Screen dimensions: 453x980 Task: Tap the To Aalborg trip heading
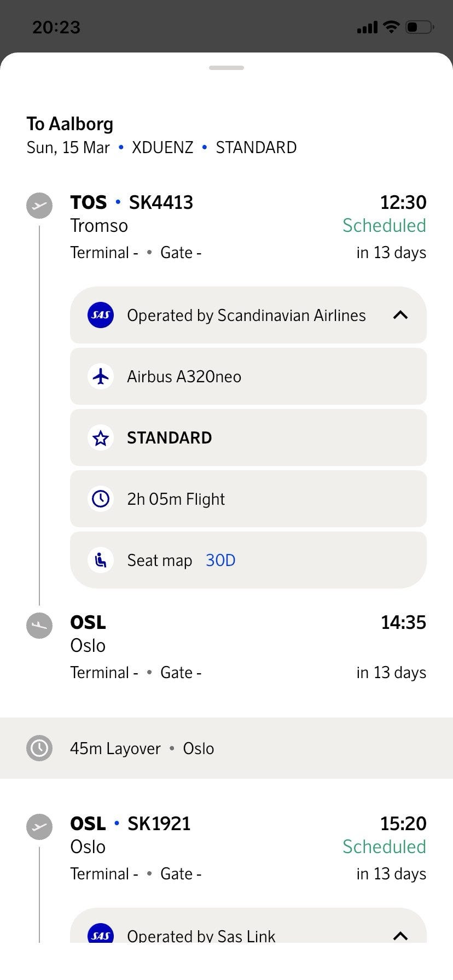70,124
